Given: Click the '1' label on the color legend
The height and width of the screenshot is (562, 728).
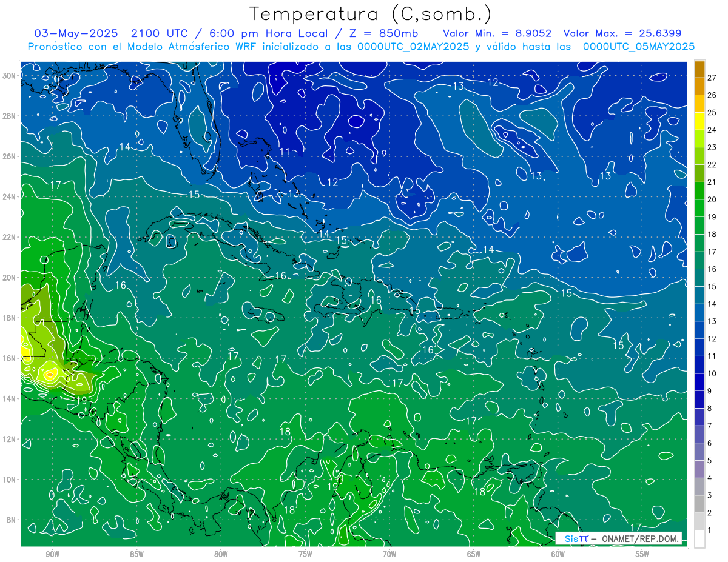Looking at the screenshot, I should (710, 530).
